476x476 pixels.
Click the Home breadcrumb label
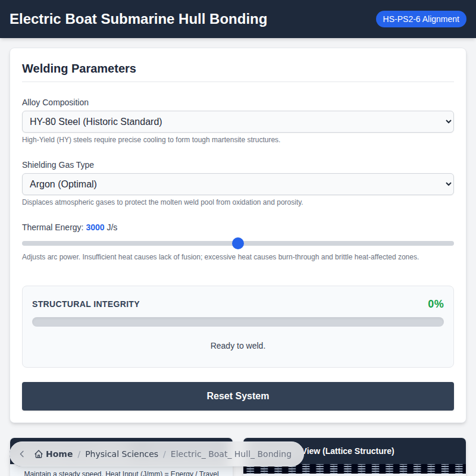[x=58, y=453]
